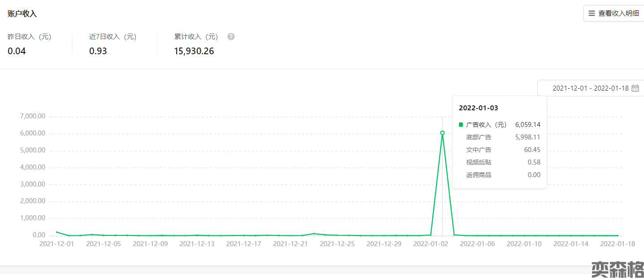This screenshot has height=278, width=644.
Task: Click the green 广告收入 legend square in tooltip
Action: tap(461, 125)
